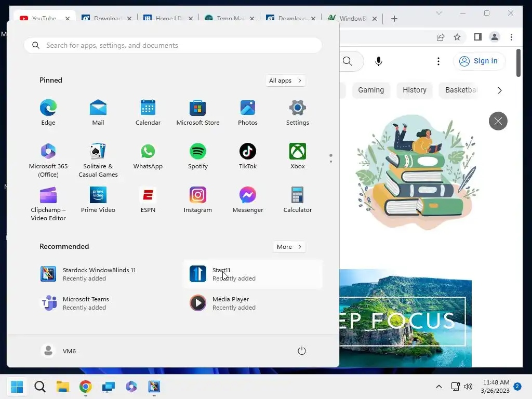Open the Deep Focus video thumbnail

tap(405, 318)
